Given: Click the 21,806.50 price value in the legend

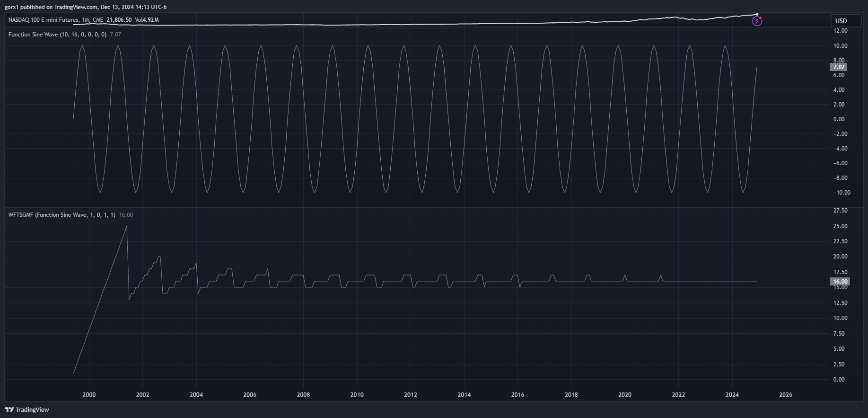Looking at the screenshot, I should tap(119, 20).
